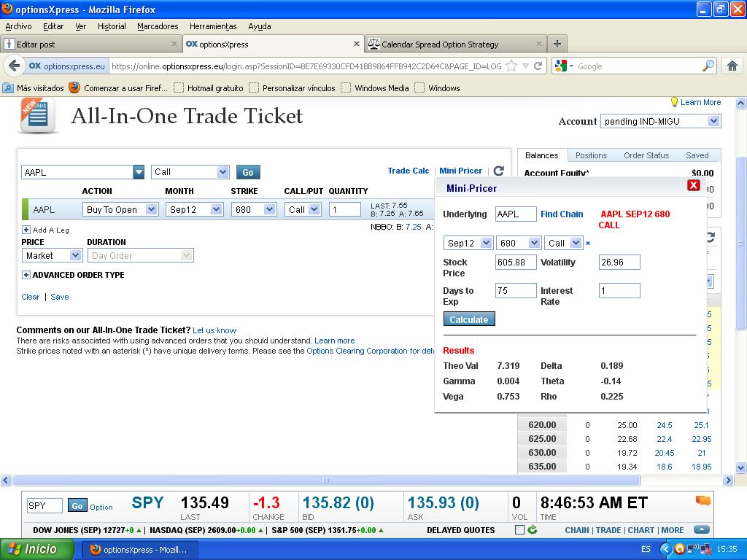The height and width of the screenshot is (560, 747).
Task: Open the Marcadores menu
Action: [158, 26]
